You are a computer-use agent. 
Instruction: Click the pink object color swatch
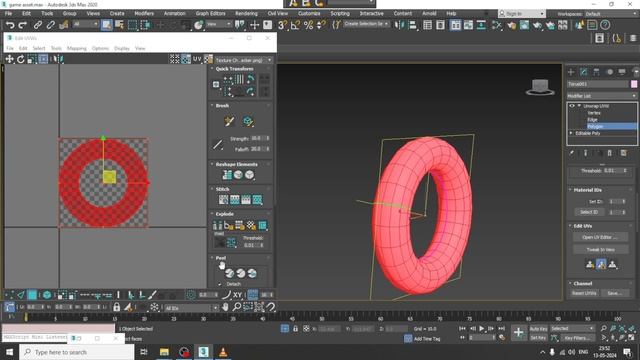click(x=634, y=84)
